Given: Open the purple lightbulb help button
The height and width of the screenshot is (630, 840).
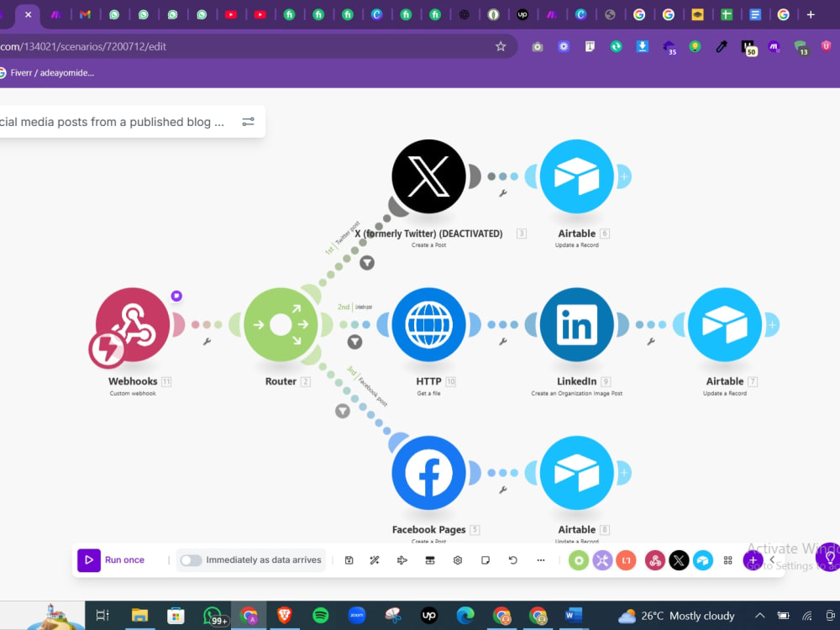Looking at the screenshot, I should point(829,557).
